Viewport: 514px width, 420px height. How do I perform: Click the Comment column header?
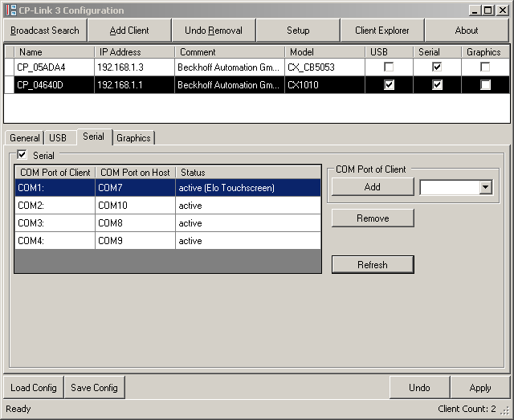pos(230,52)
